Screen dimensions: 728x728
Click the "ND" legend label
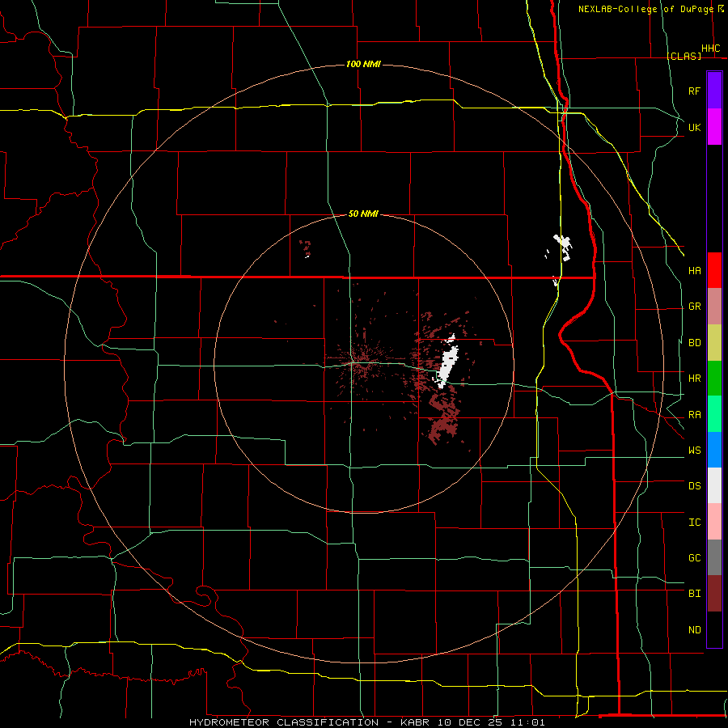695,630
